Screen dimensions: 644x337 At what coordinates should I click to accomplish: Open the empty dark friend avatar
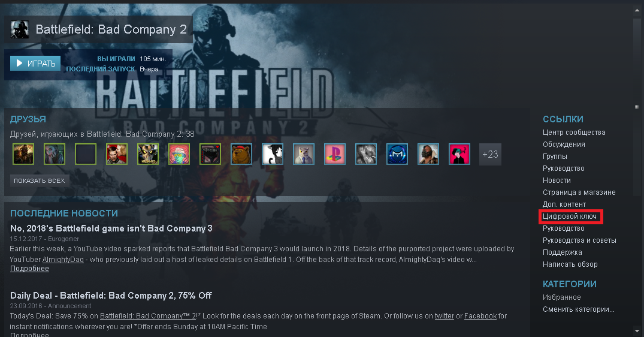coord(86,154)
